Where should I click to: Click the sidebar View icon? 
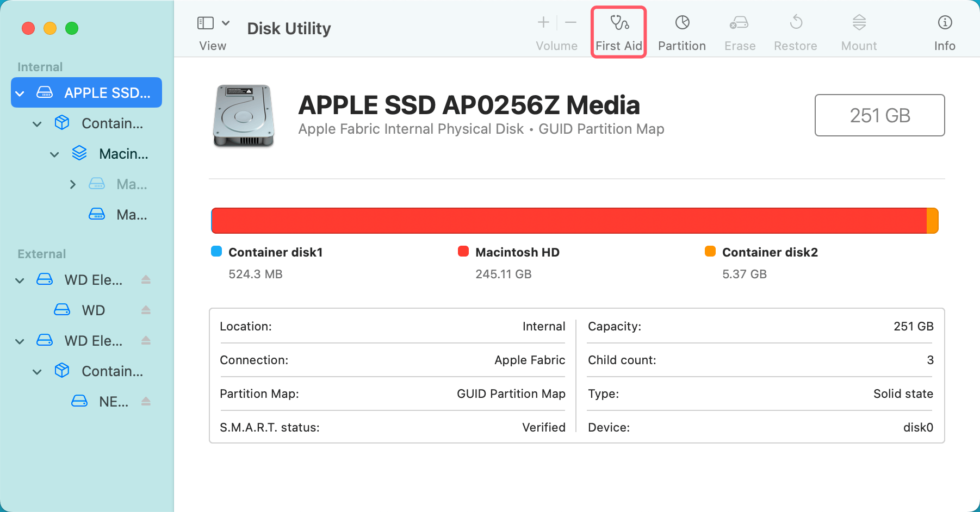(205, 23)
